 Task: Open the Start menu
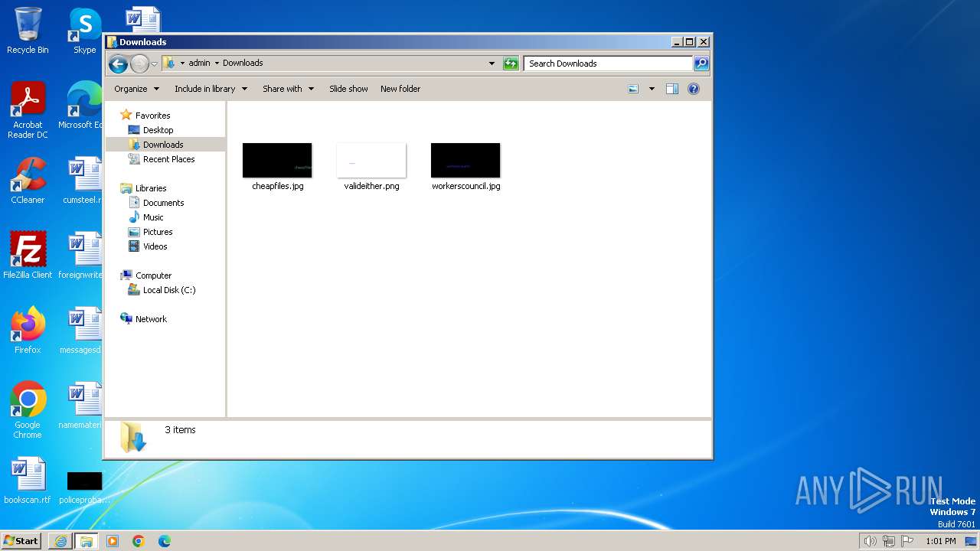click(x=21, y=541)
